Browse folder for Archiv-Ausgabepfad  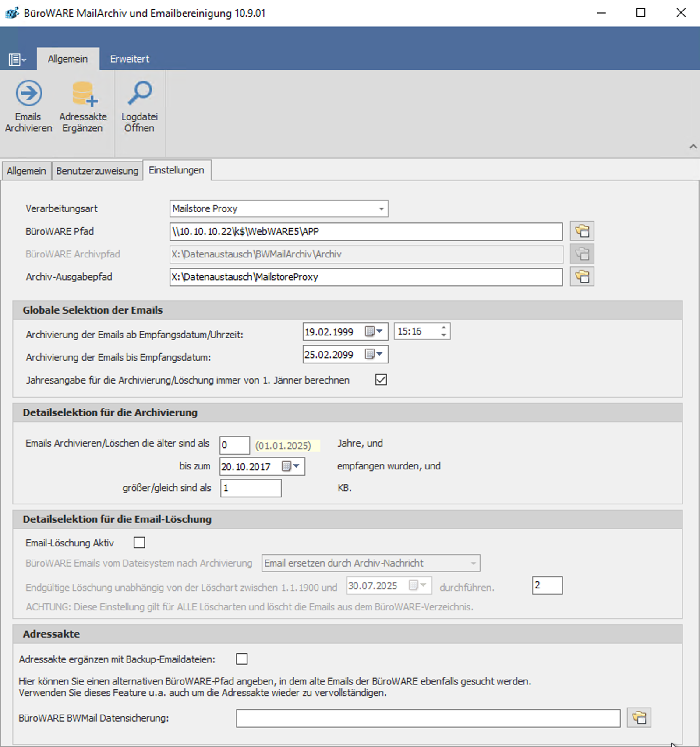(x=582, y=277)
